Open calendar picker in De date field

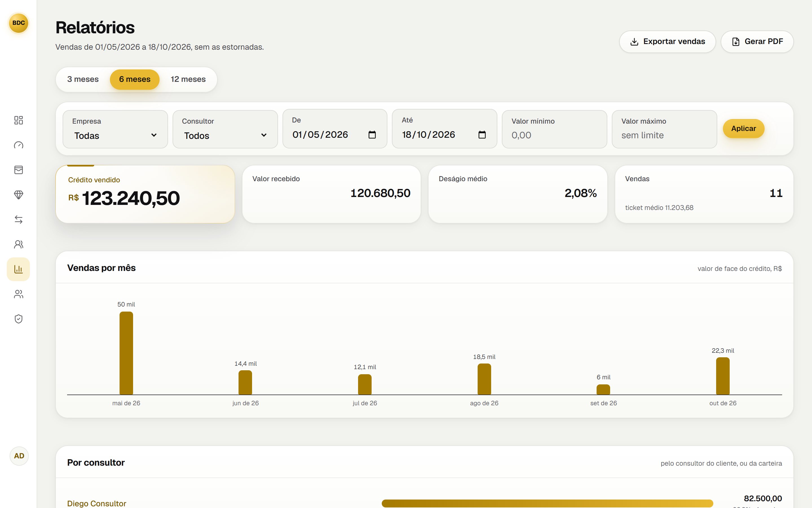[x=372, y=135]
